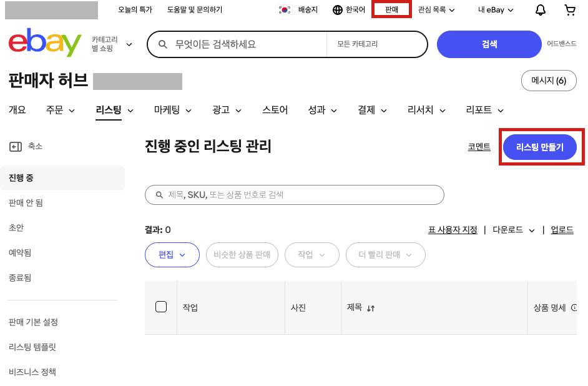Open the 편집 dropdown button
Screen dimensions: 588x386
[172, 255]
